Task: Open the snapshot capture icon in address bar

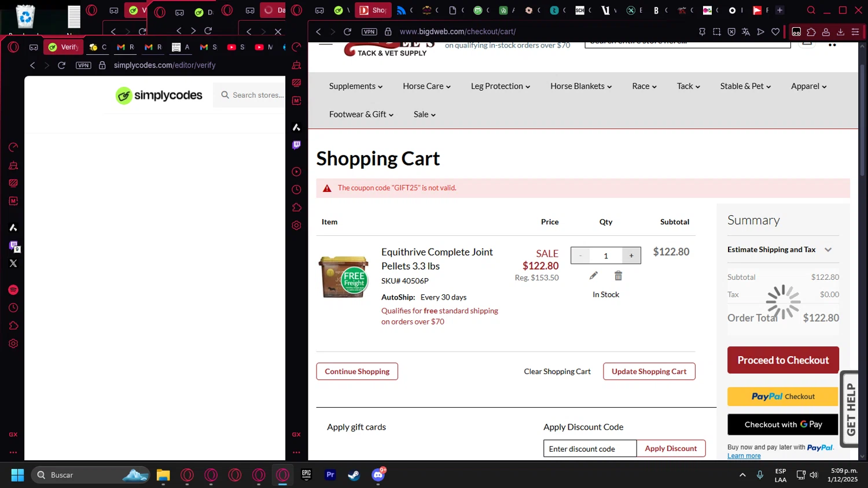Action: click(x=717, y=32)
